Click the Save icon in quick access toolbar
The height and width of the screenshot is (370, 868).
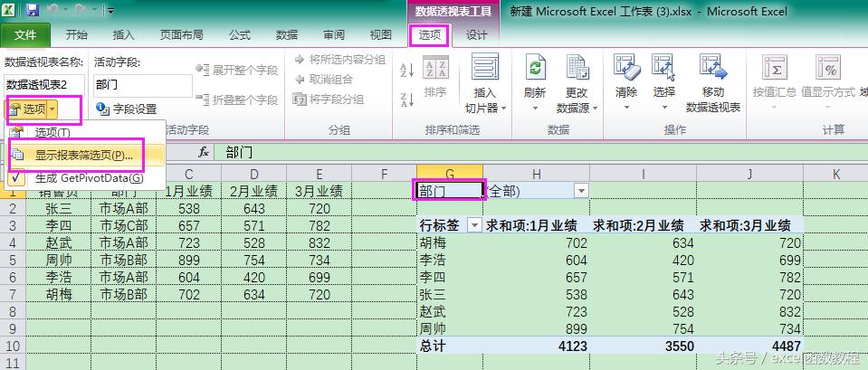32,10
